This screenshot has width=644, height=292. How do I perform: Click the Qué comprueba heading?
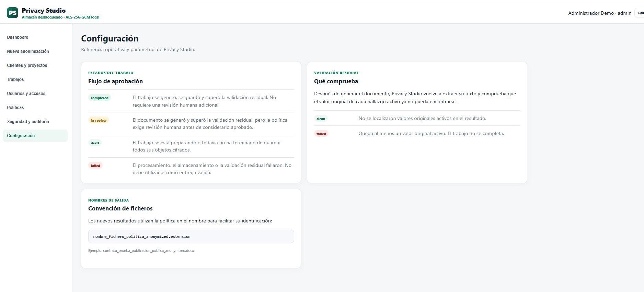(x=336, y=81)
